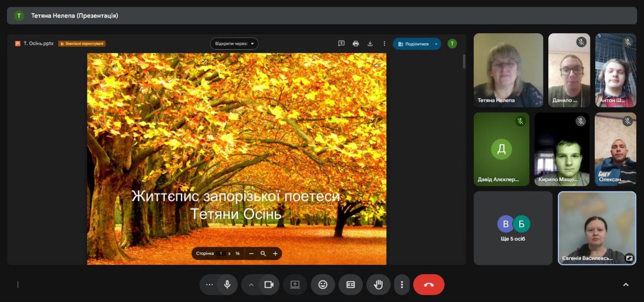Open the 'Ще 5 осіб' participants tile

(513, 228)
